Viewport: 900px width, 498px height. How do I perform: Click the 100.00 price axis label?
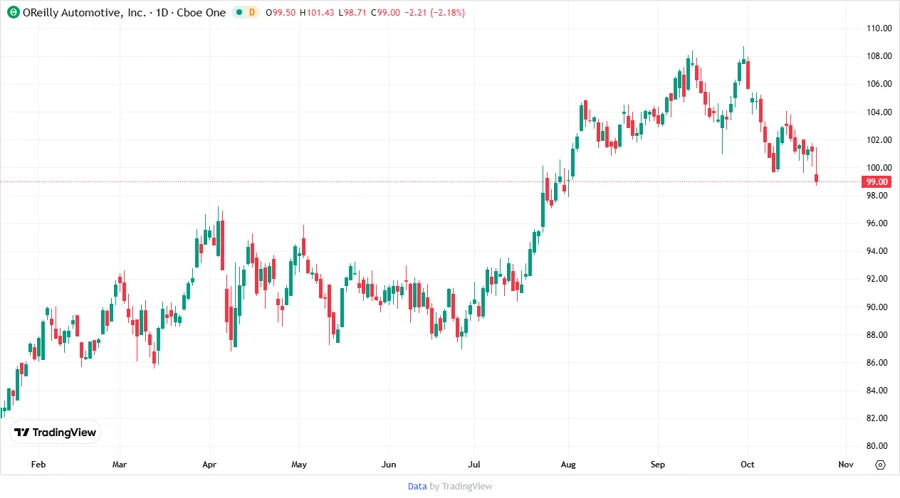(x=879, y=168)
